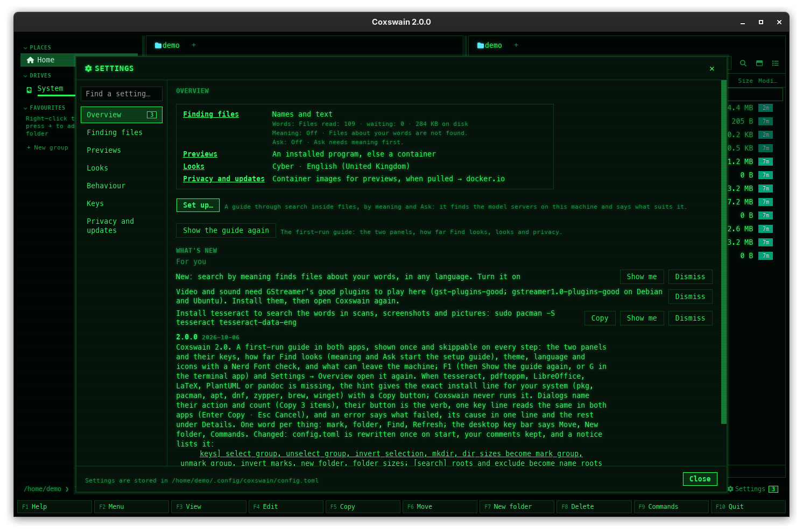This screenshot has width=803, height=532.
Task: Click the chevron after /home/demo path
Action: pos(67,489)
